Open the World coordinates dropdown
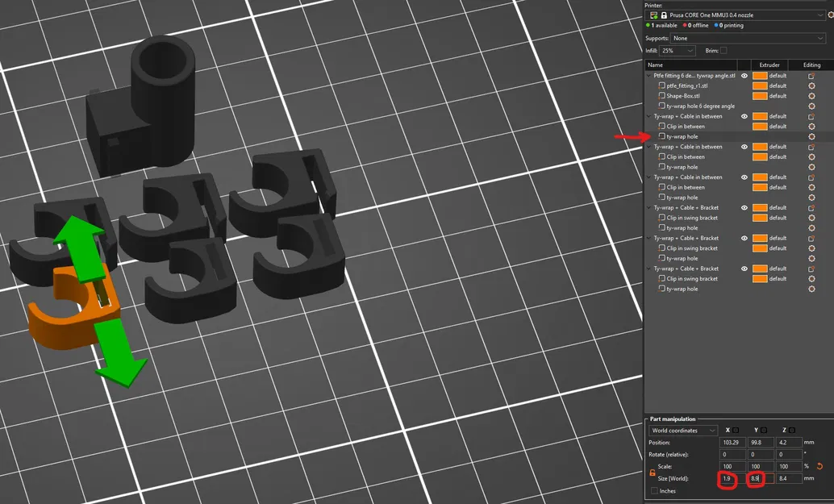The height and width of the screenshot is (504, 834). tap(683, 431)
